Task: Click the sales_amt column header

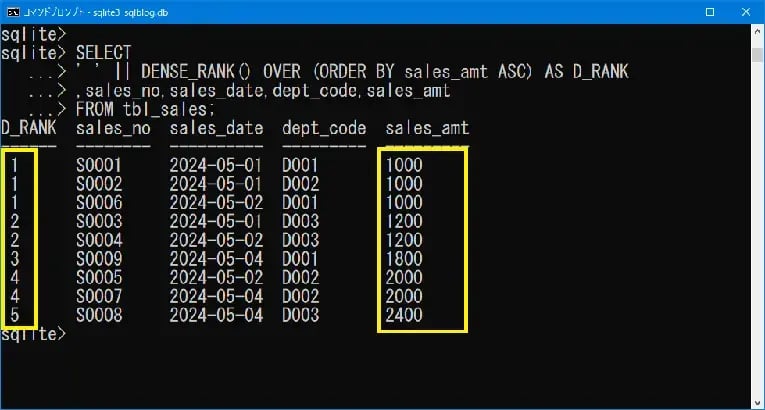Action: tap(427, 129)
